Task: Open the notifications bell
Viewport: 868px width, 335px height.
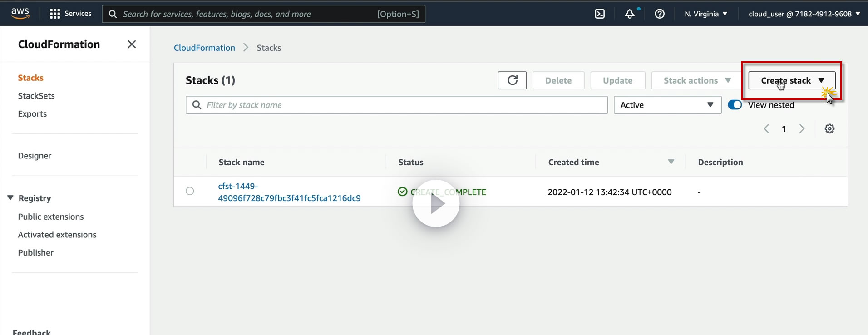Action: pos(630,14)
